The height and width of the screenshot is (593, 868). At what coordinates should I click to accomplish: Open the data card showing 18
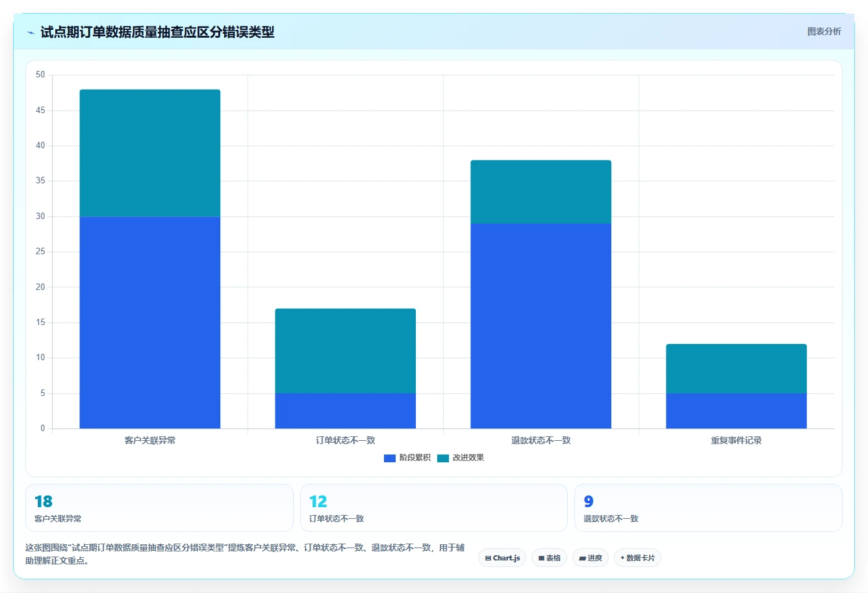[x=159, y=508]
